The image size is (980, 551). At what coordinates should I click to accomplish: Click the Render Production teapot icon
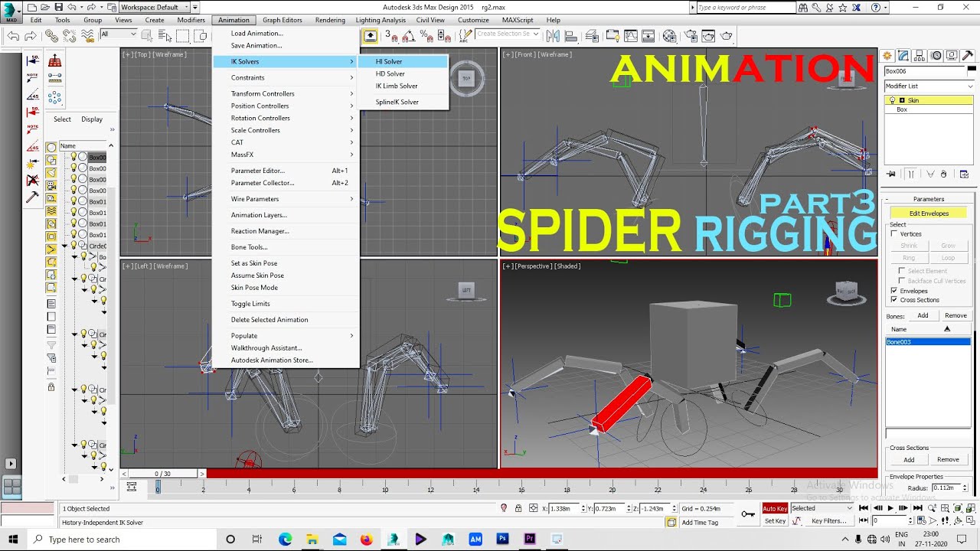(x=726, y=35)
